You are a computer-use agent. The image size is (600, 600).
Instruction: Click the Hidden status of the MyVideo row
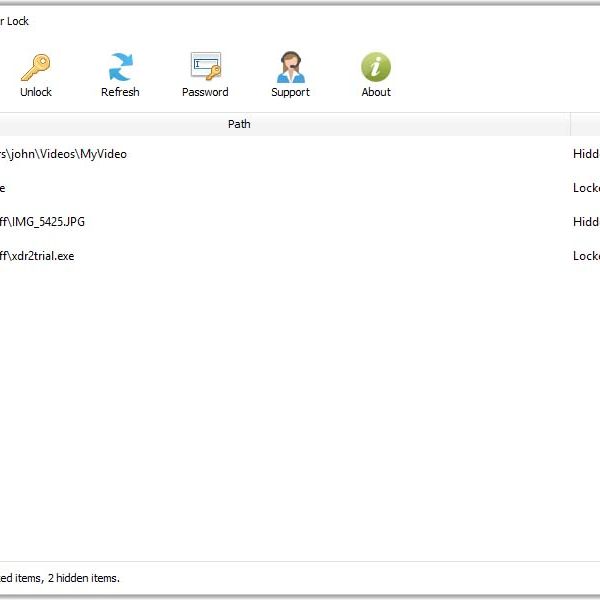(x=586, y=154)
